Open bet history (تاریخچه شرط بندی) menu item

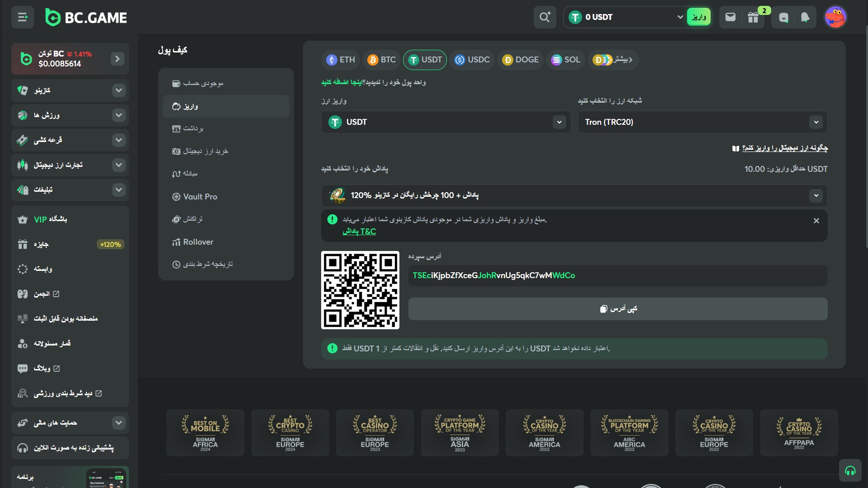(226, 264)
